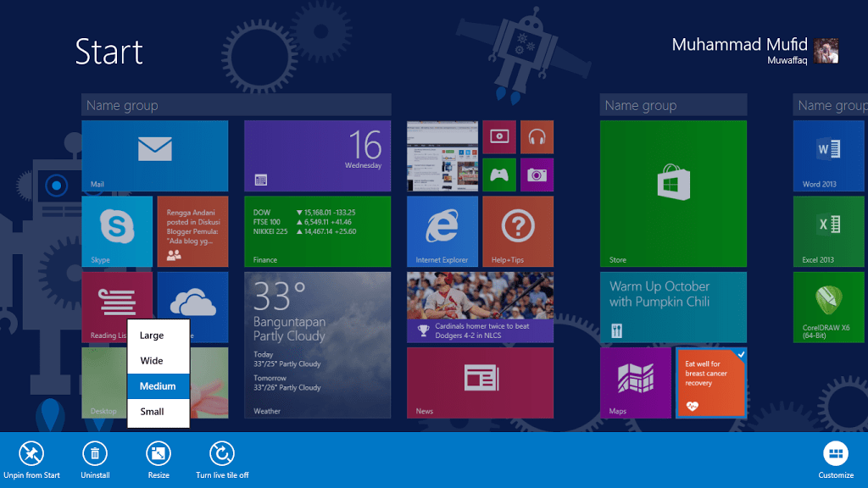Image resolution: width=868 pixels, height=488 pixels.
Task: Open the Sports tile about Cardinals
Action: (x=480, y=307)
